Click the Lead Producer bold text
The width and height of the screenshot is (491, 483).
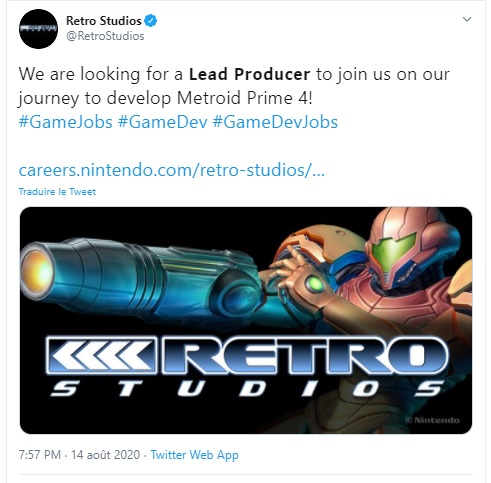tap(250, 74)
